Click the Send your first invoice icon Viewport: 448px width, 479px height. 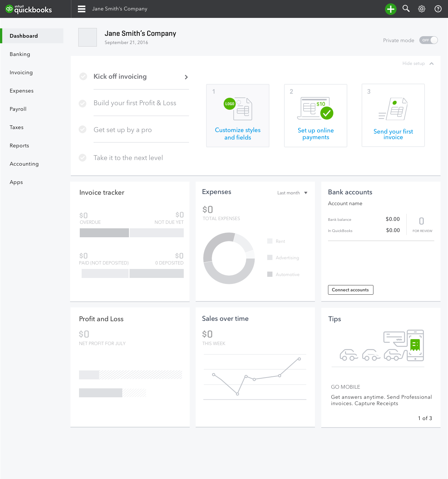point(393,109)
